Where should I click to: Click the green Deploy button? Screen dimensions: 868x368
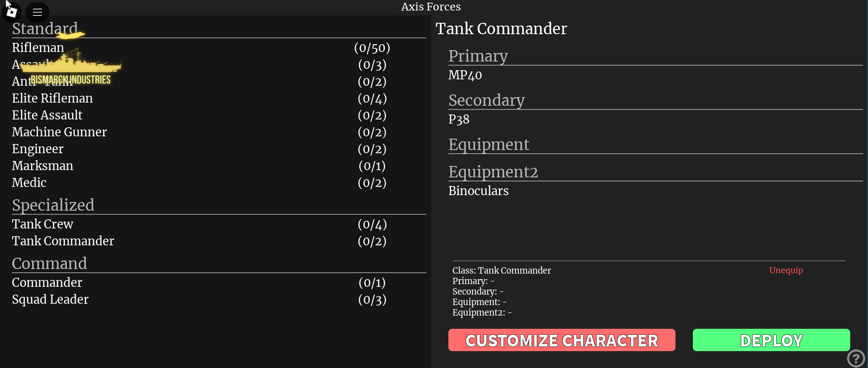pyautogui.click(x=771, y=340)
